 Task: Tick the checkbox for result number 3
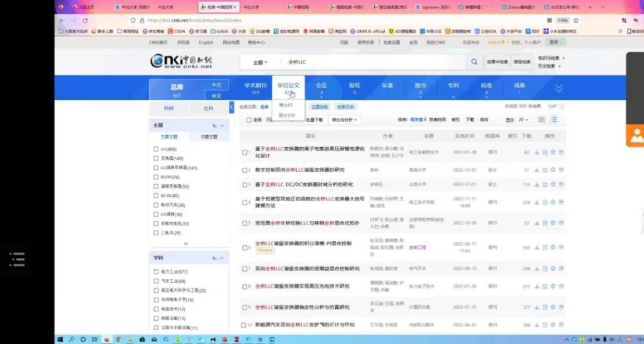(245, 185)
